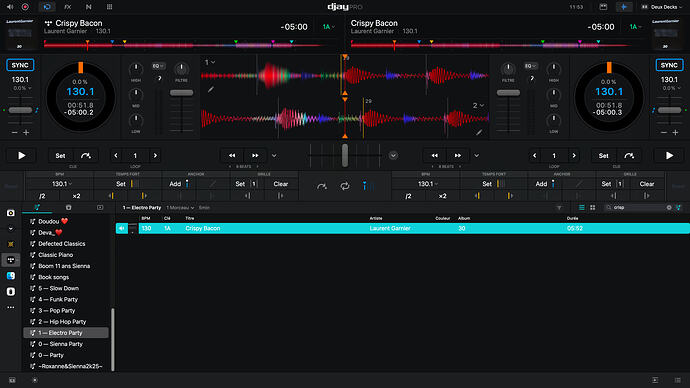Open the camera library source icon
Image resolution: width=690 pixels, height=388 pixels.
point(11,213)
